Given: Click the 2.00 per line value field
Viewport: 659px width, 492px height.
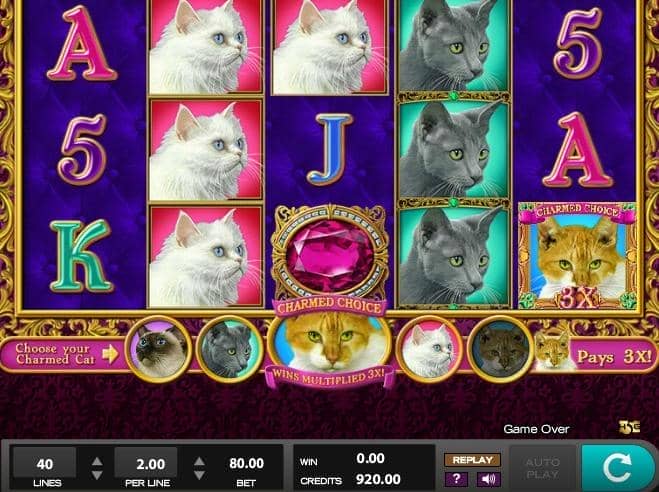Looking at the screenshot, I should click(x=146, y=463).
